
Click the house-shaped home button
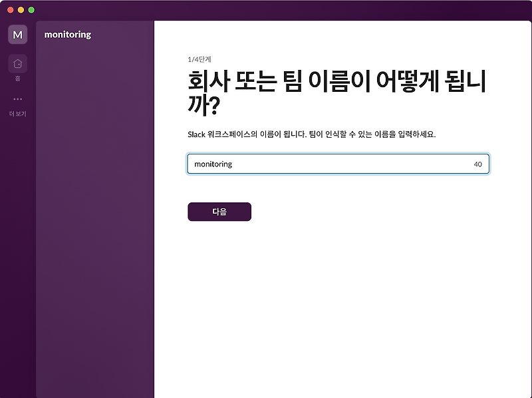[x=16, y=64]
